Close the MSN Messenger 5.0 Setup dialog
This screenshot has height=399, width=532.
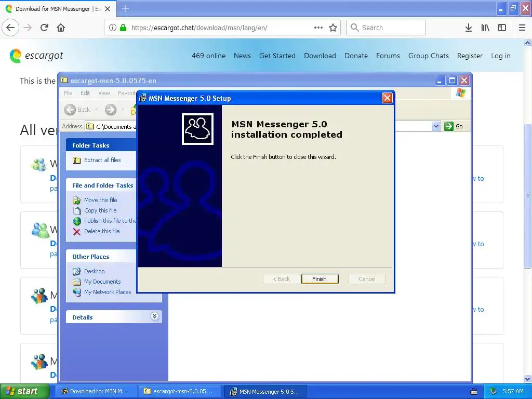point(387,98)
